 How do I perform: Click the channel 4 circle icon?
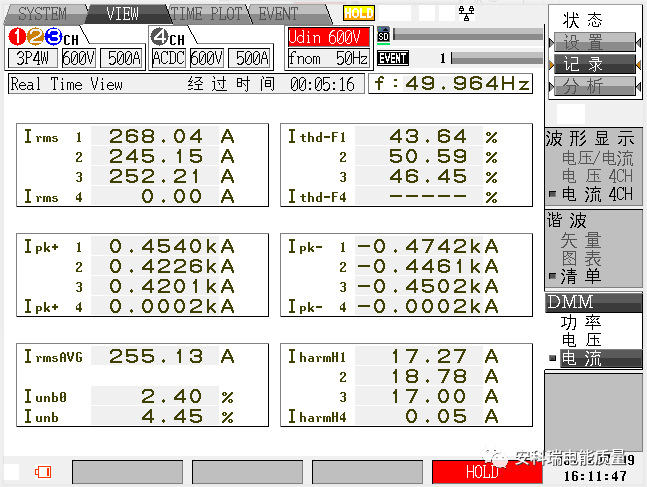pos(159,37)
